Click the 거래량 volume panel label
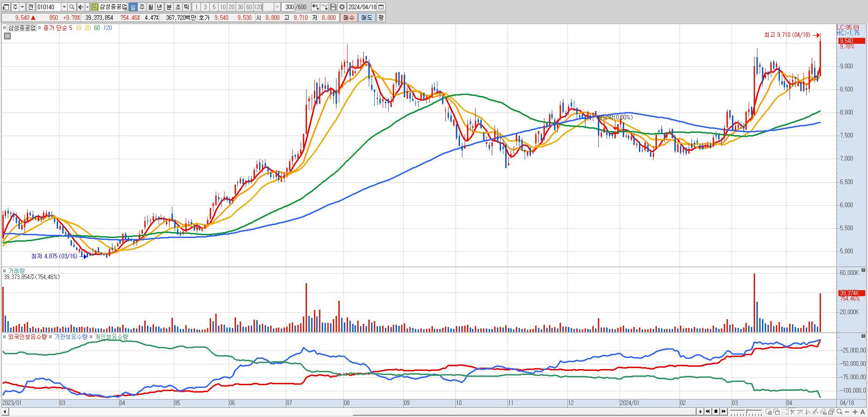 tap(16, 271)
